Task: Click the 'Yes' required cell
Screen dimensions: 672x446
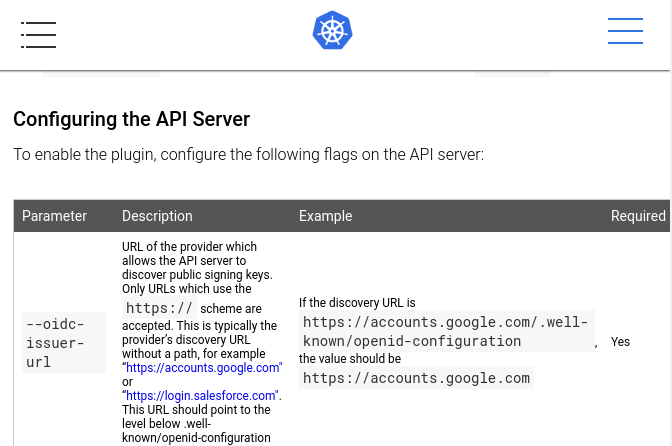Action: [620, 342]
